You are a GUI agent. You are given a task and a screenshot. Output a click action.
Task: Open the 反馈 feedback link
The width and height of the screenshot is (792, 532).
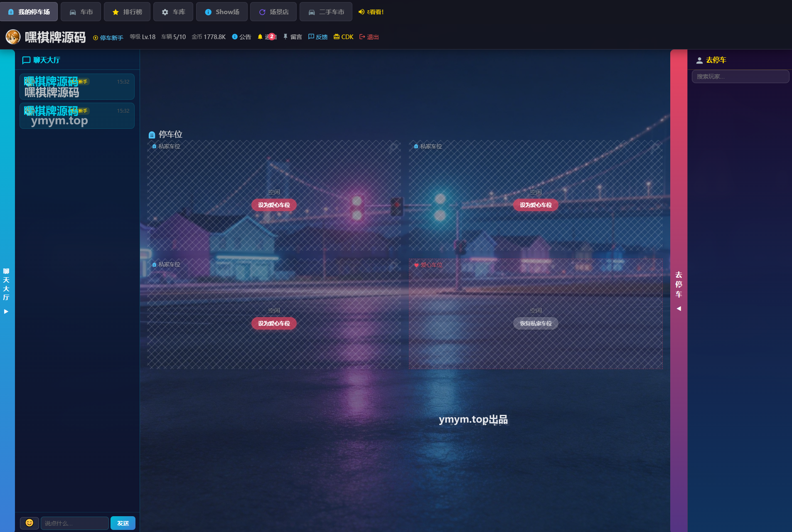tap(318, 37)
